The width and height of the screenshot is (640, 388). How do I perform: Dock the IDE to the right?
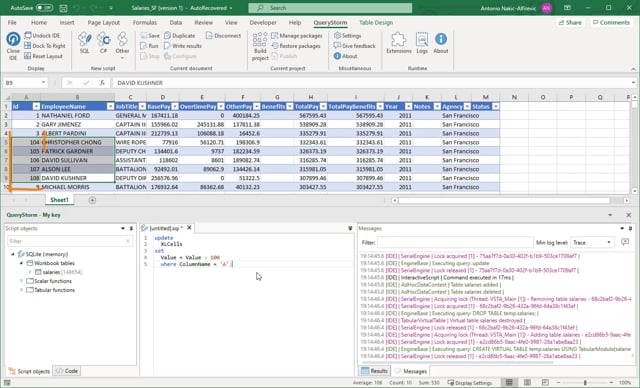[x=44, y=46]
